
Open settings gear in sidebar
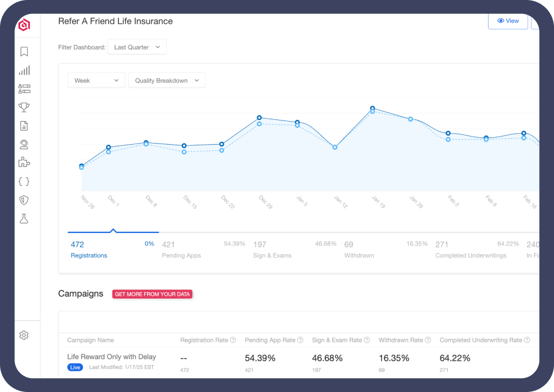[24, 335]
